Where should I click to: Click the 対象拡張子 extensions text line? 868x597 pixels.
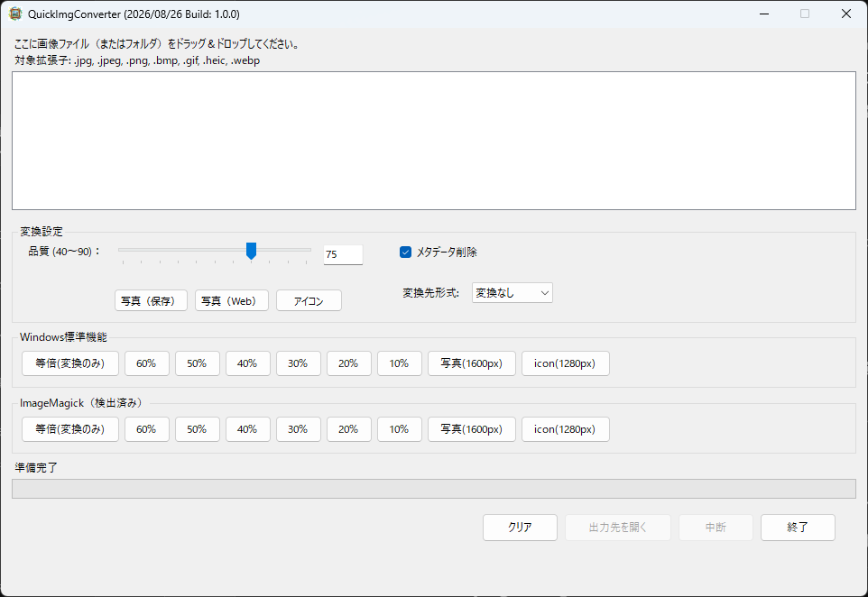[137, 60]
